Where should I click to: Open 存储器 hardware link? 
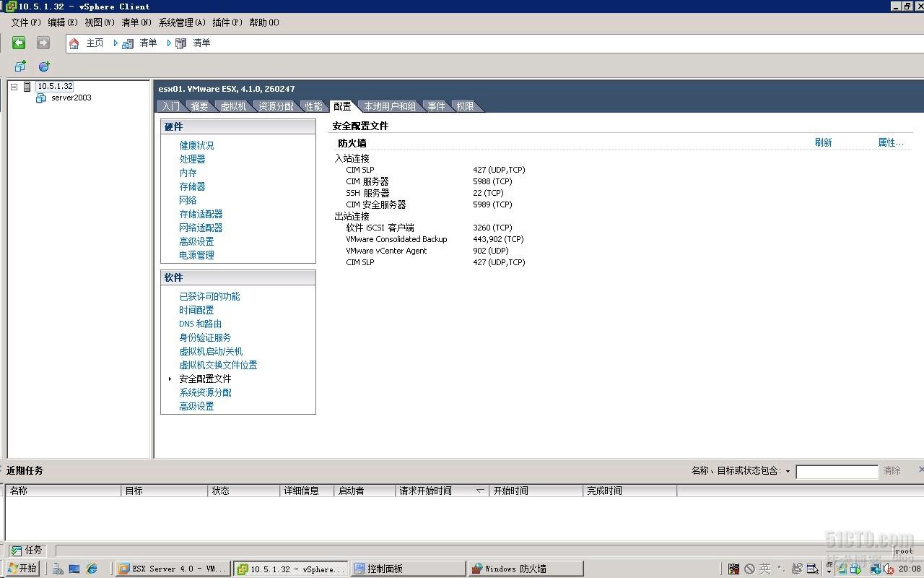[x=192, y=186]
